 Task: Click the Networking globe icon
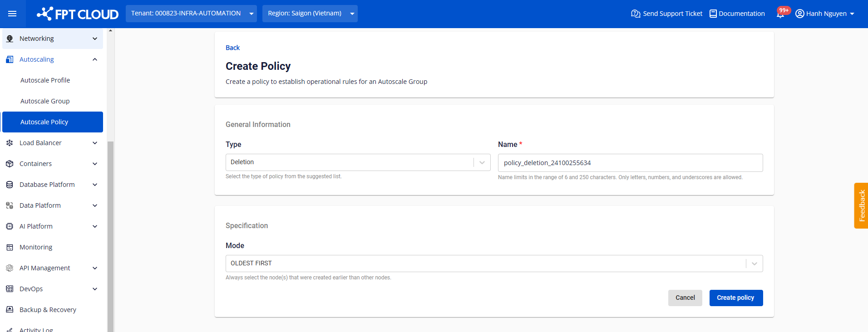click(x=10, y=39)
